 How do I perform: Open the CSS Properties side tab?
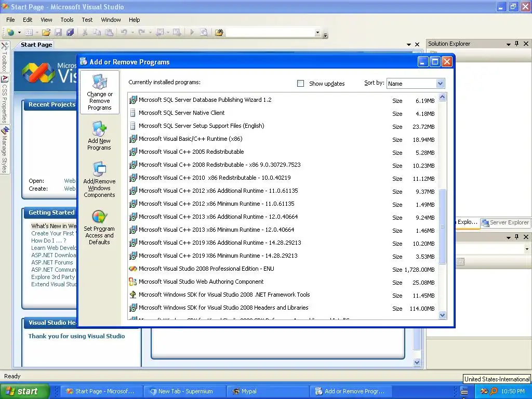point(5,99)
